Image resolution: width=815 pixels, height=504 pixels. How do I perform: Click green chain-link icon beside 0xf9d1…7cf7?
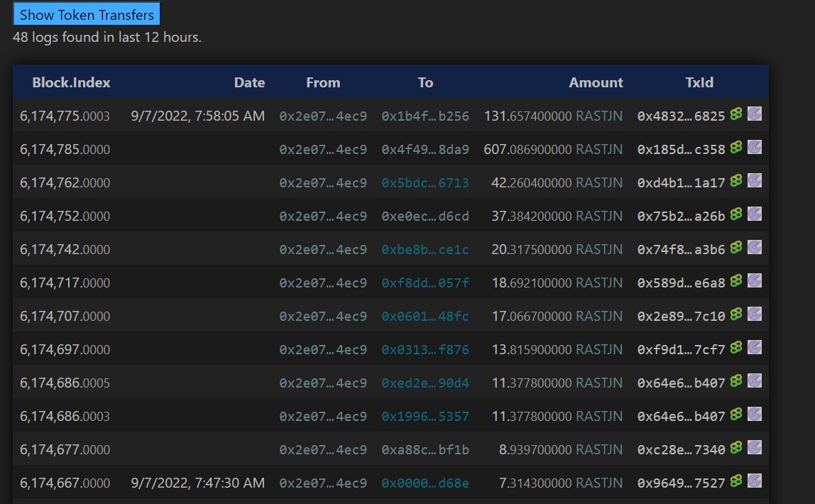click(x=736, y=347)
